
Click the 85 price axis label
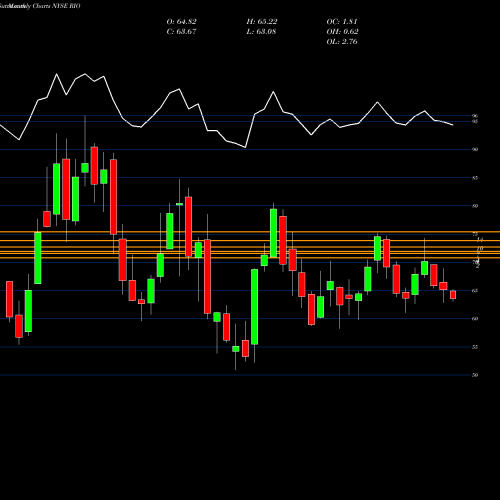click(475, 178)
